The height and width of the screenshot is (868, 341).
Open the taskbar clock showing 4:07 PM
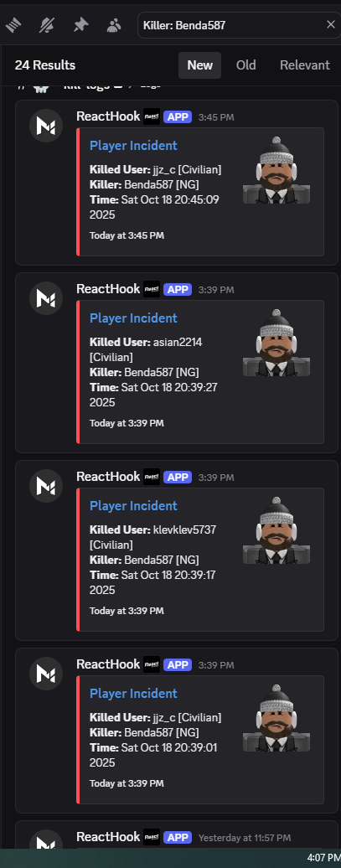point(323,857)
